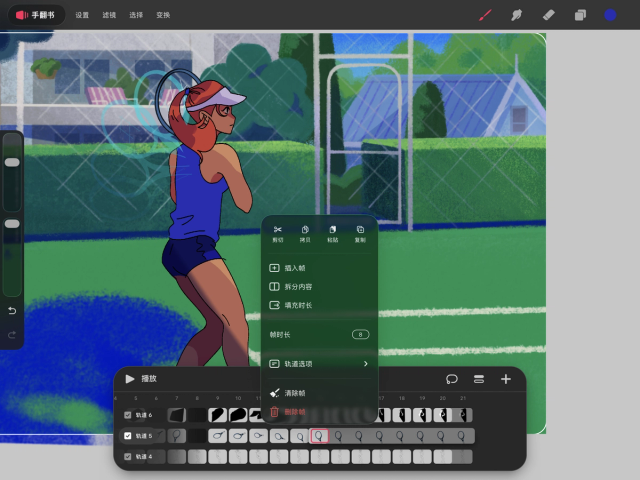
Task: Select frame 10 thumbnail in 轨道 6
Action: coord(238,415)
